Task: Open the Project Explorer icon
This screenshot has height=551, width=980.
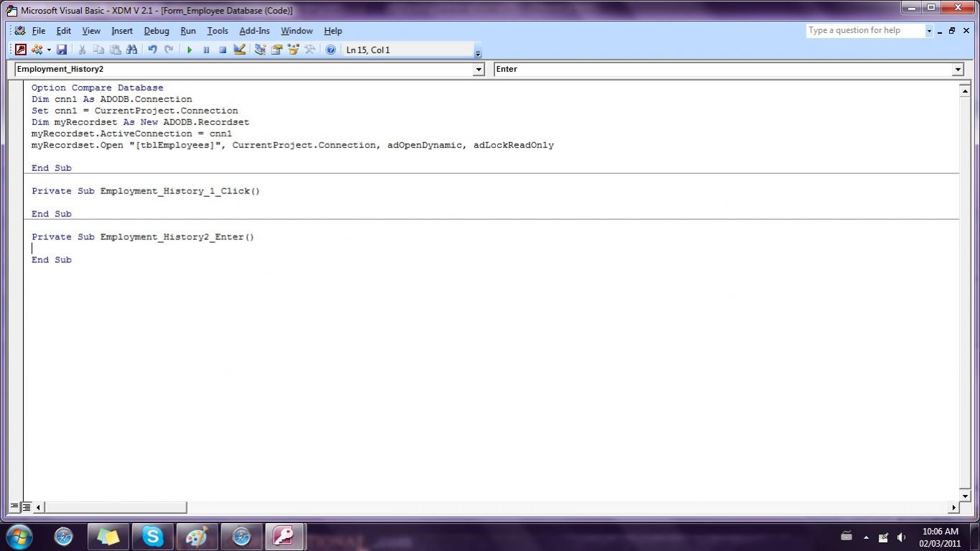Action: pyautogui.click(x=260, y=50)
